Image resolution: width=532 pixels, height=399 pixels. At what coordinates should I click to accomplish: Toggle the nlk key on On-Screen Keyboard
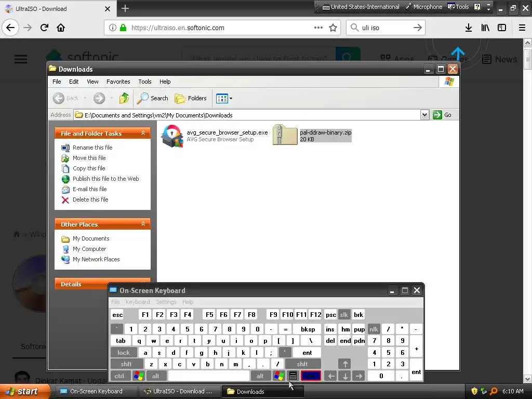[x=374, y=329]
